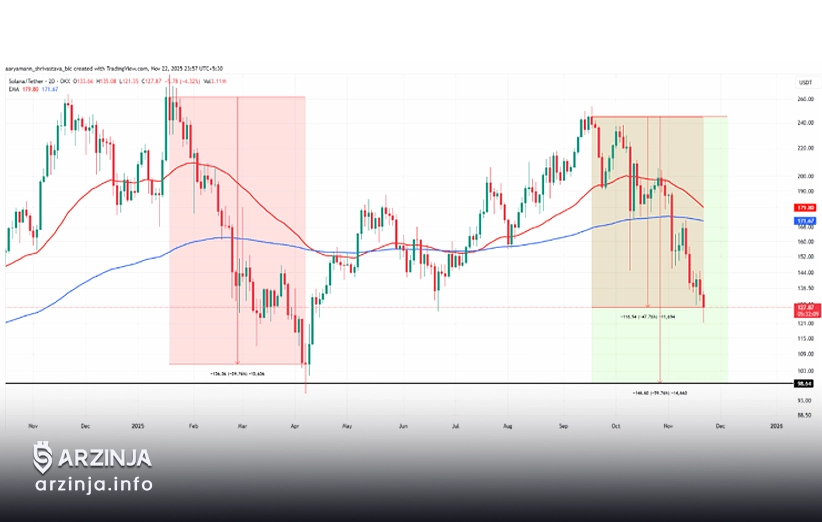Click the Arzinja shield logo icon
The width and height of the screenshot is (822, 522).
coord(42,457)
